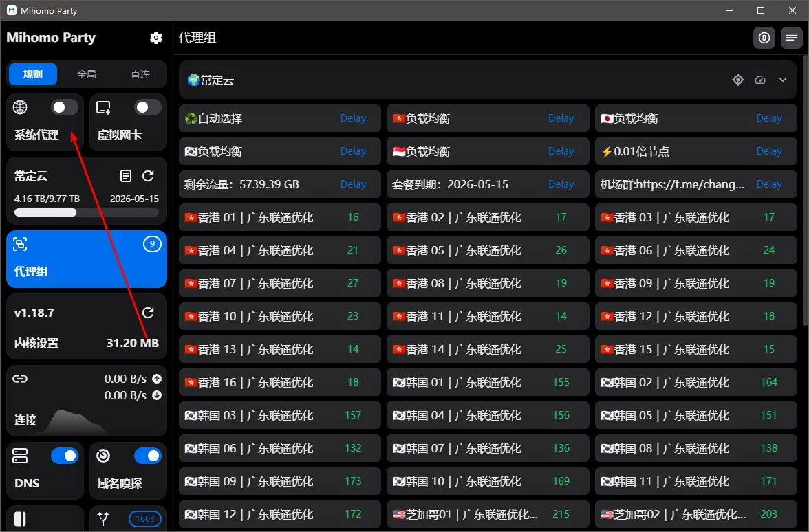809x532 pixels.
Task: Click the 4.16 TB/9.77 TB usage bar
Action: tap(87, 212)
